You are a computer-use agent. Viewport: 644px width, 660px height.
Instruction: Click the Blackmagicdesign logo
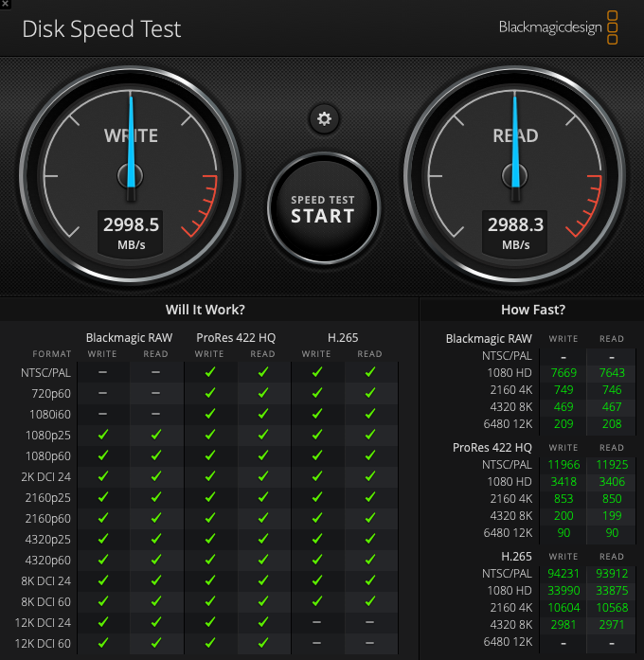[558, 27]
